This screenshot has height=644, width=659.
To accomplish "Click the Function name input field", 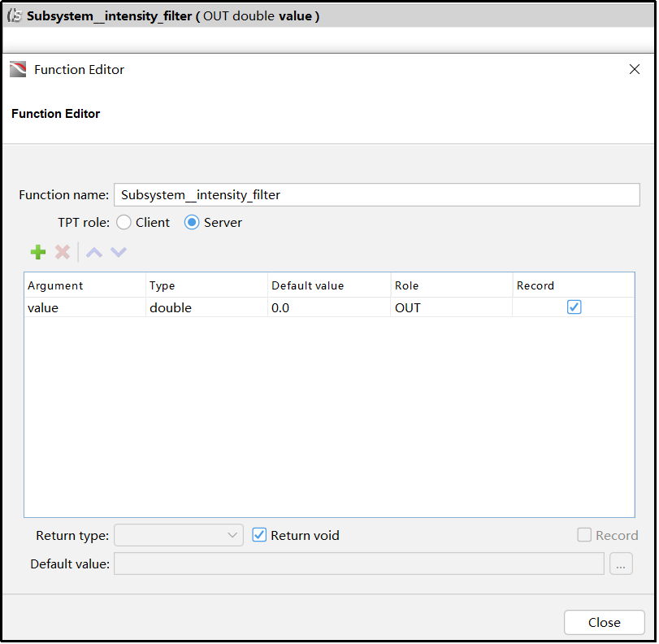I will pos(377,195).
